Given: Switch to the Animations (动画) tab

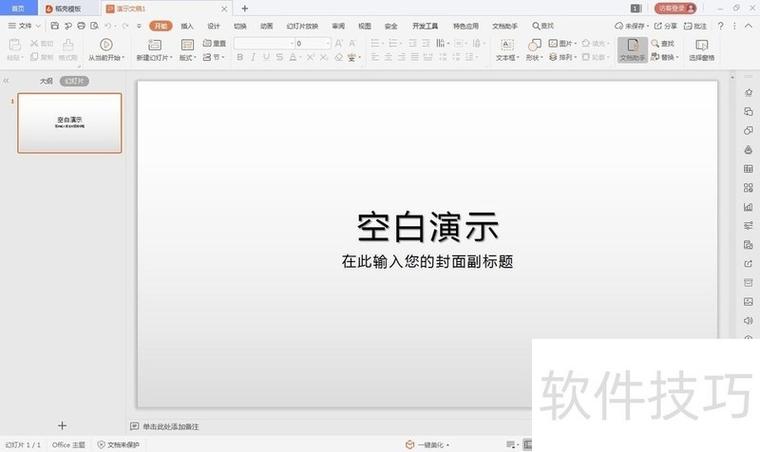Looking at the screenshot, I should [267, 26].
